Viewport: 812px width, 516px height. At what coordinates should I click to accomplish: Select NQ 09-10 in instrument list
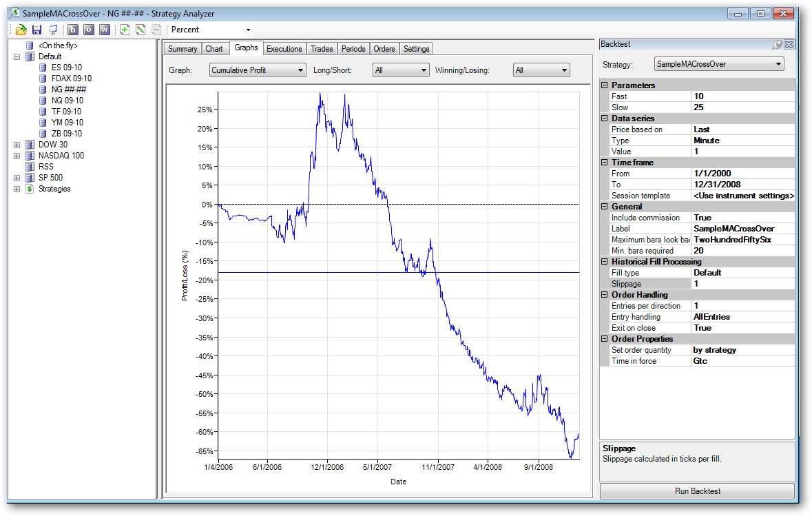(x=66, y=101)
